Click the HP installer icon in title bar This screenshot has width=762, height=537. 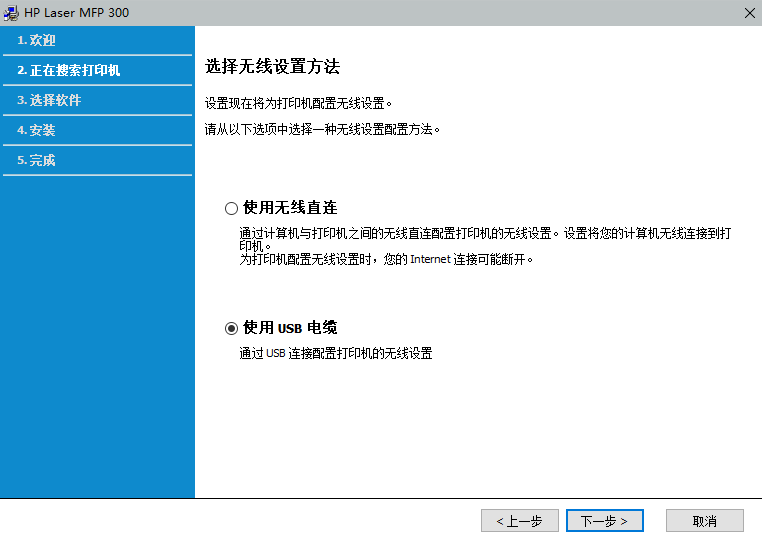click(x=11, y=13)
